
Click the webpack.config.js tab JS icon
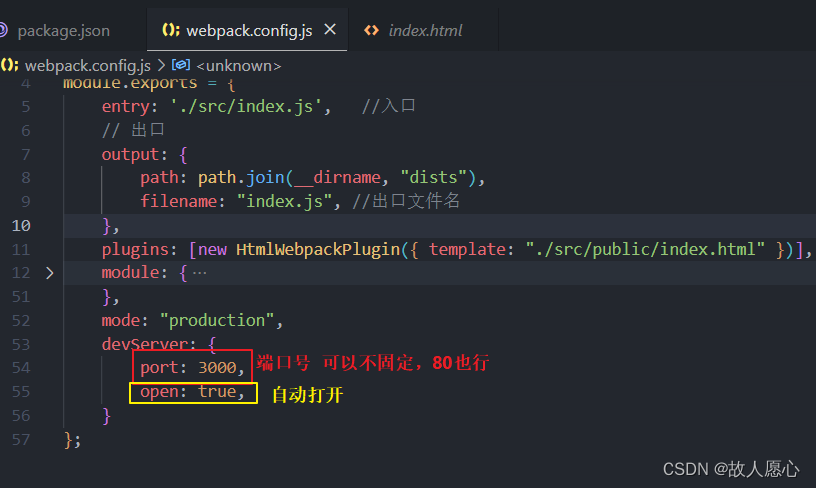pyautogui.click(x=171, y=30)
